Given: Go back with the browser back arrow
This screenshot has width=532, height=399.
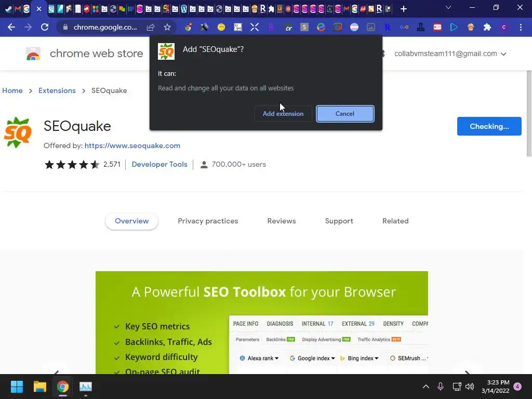Looking at the screenshot, I should pyautogui.click(x=11, y=27).
